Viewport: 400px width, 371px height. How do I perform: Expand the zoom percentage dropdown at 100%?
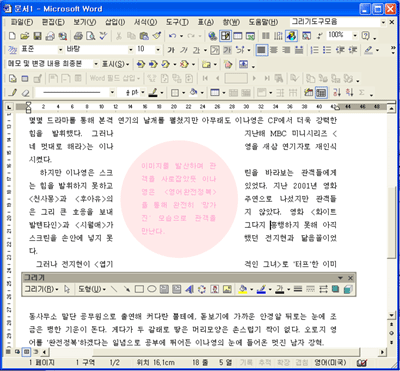355,35
